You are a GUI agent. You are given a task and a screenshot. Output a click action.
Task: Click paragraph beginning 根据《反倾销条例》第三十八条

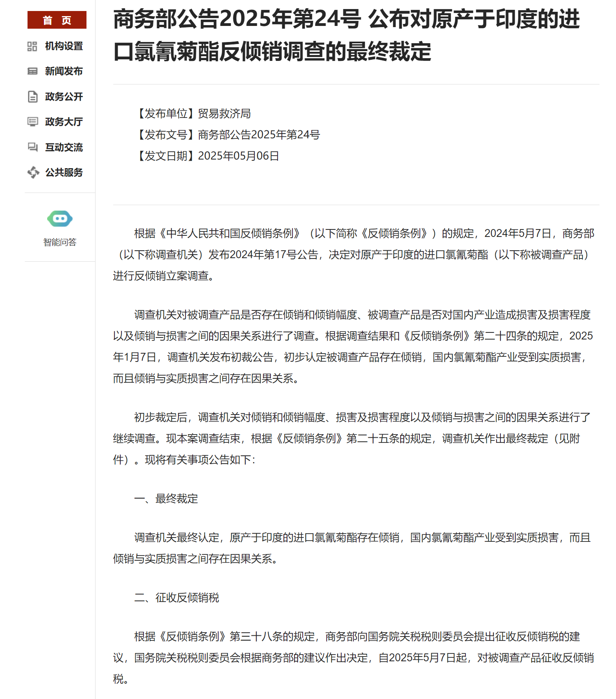tap(353, 658)
